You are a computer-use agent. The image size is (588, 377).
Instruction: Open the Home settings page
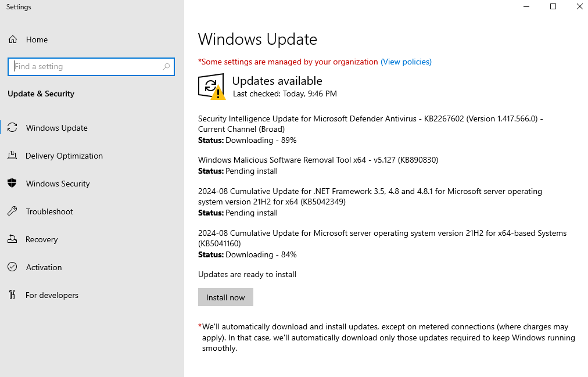point(37,40)
